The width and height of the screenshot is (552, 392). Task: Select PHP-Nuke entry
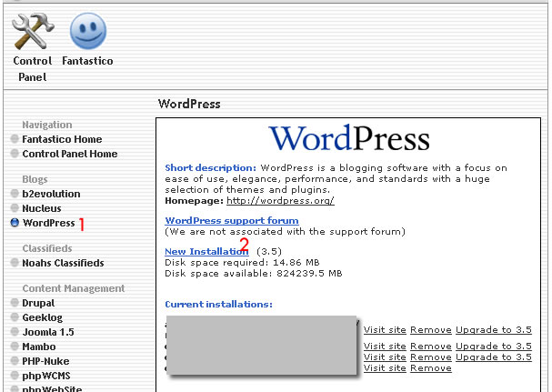tap(45, 361)
